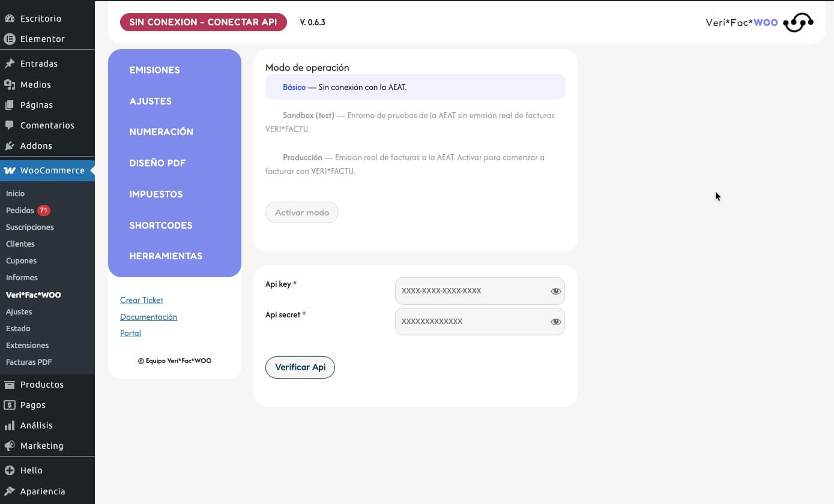This screenshot has width=834, height=504.
Task: Click the Pagos dollar icon
Action: (10, 405)
